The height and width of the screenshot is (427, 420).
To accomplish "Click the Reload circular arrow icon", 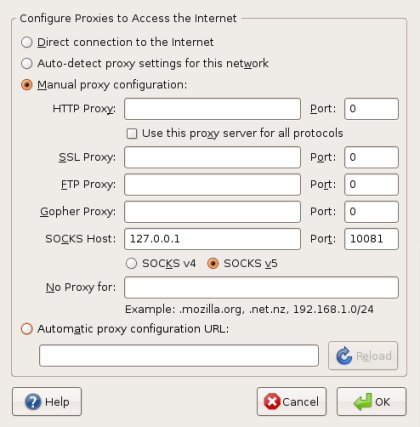I will coord(344,356).
